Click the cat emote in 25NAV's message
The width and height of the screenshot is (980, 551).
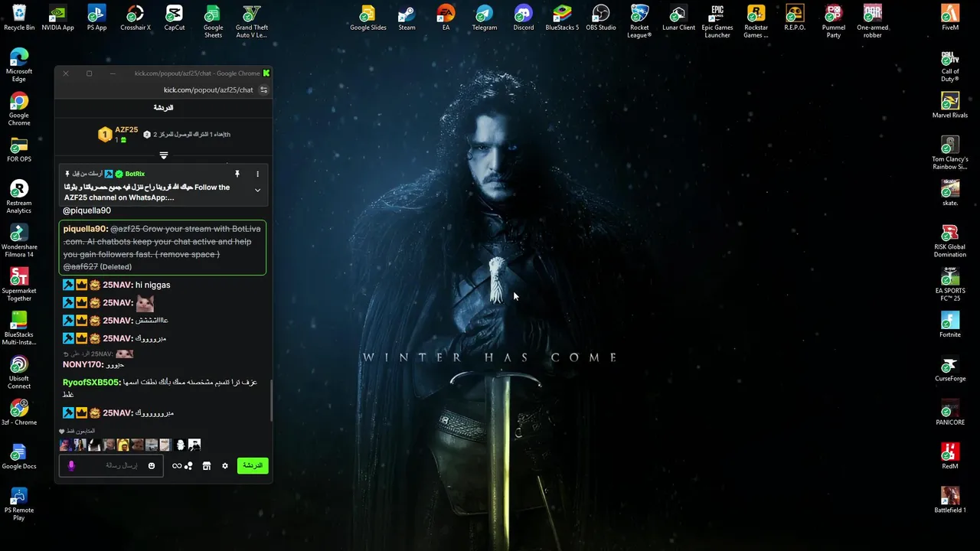coord(145,303)
